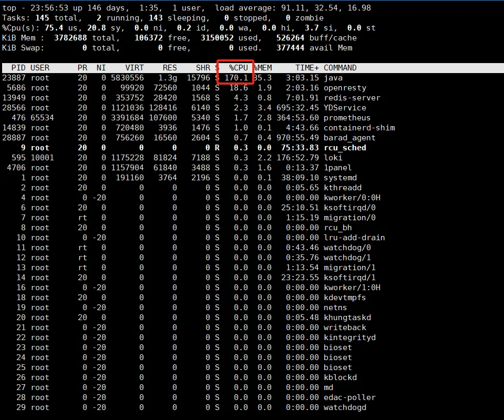This screenshot has height=420, width=504.
Task: Click the systemd process name
Action: [x=340, y=178]
